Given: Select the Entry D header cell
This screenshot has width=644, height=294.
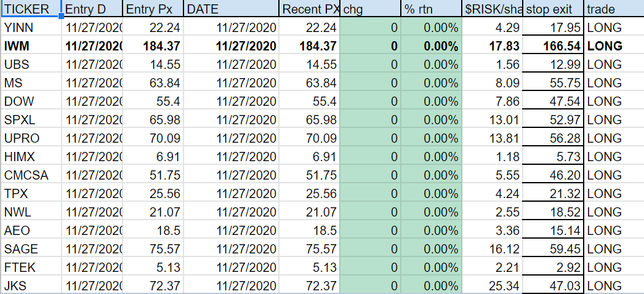Looking at the screenshot, I should point(92,9).
